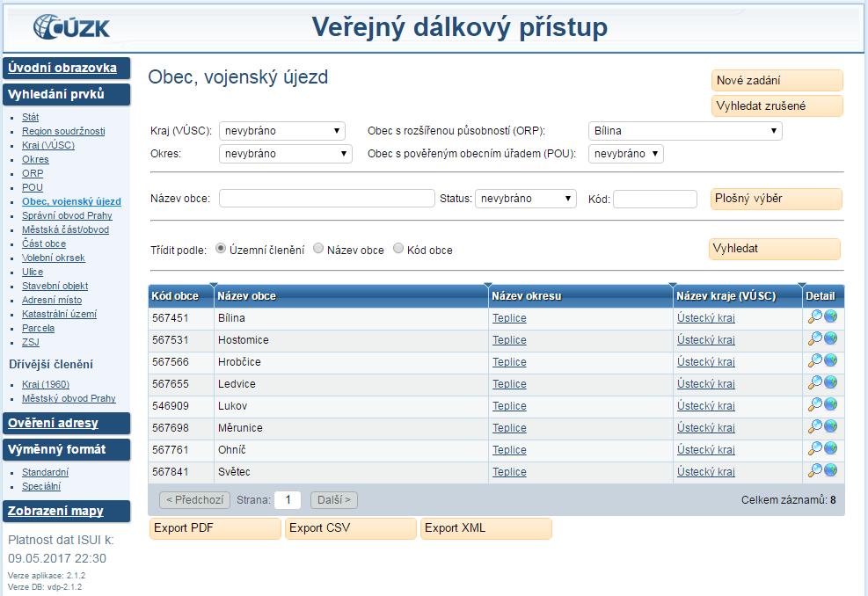Viewport: 868px width, 596px height.
Task: Open Zobrazení mapy menu item
Action: tap(67, 512)
